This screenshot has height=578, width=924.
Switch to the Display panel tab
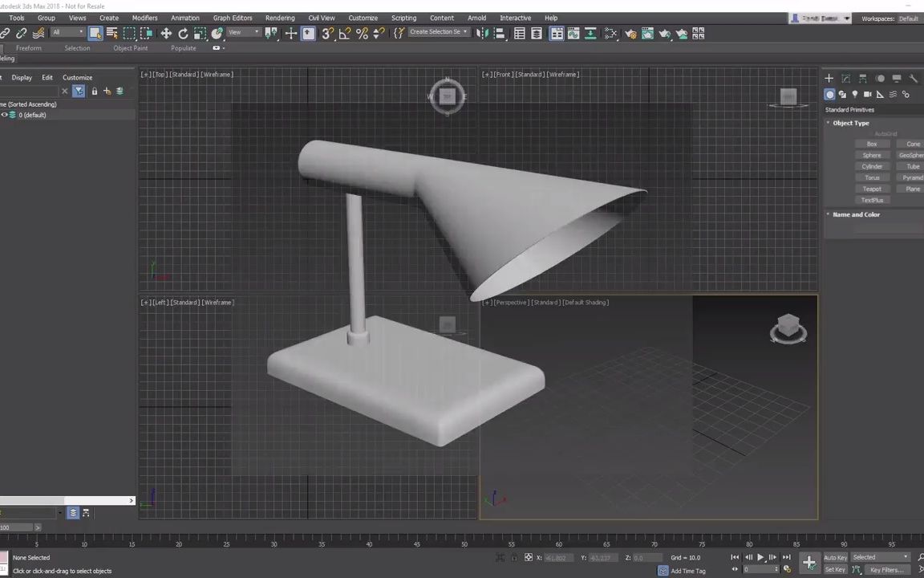pyautogui.click(x=898, y=79)
